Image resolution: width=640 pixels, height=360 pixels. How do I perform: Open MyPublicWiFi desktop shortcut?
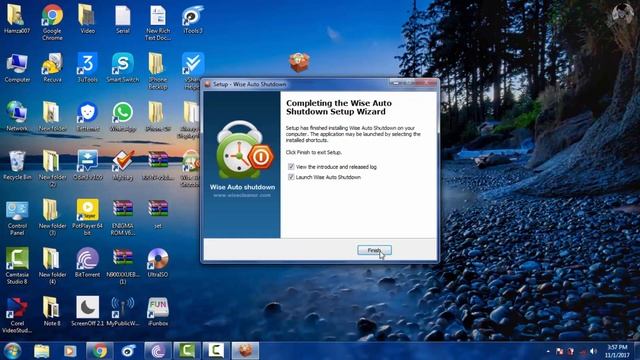(x=122, y=312)
